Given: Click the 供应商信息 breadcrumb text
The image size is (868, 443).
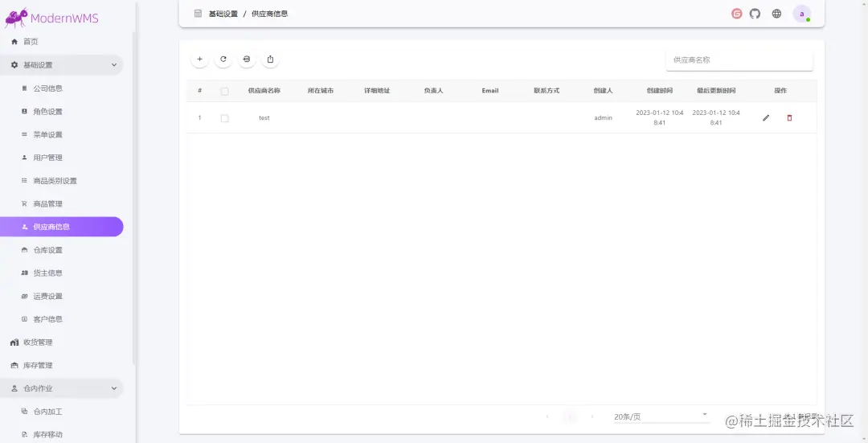Looking at the screenshot, I should (x=269, y=14).
